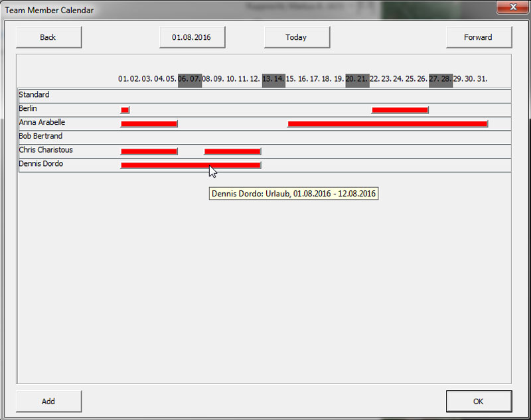Open the 01.08.2016 date button
The height and width of the screenshot is (420, 531).
point(191,38)
